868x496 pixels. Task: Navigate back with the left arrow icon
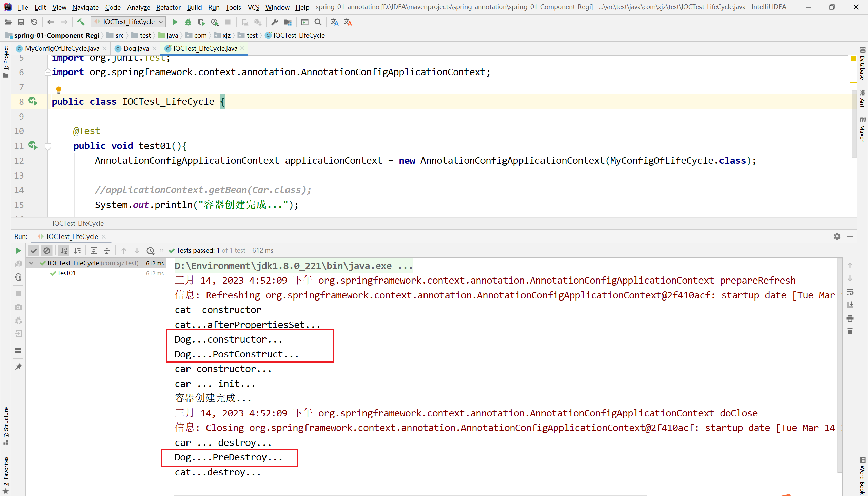(x=51, y=22)
